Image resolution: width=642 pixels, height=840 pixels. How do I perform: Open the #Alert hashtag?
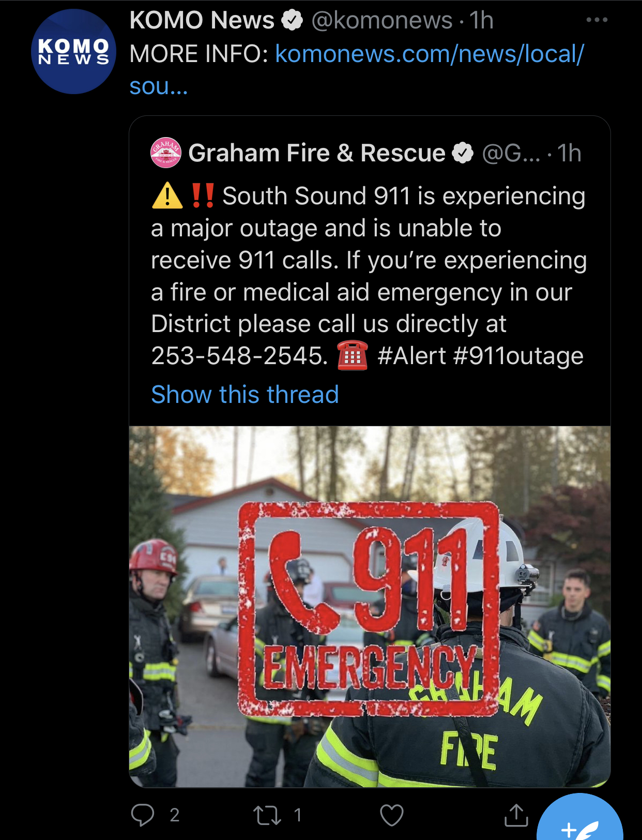point(411,356)
